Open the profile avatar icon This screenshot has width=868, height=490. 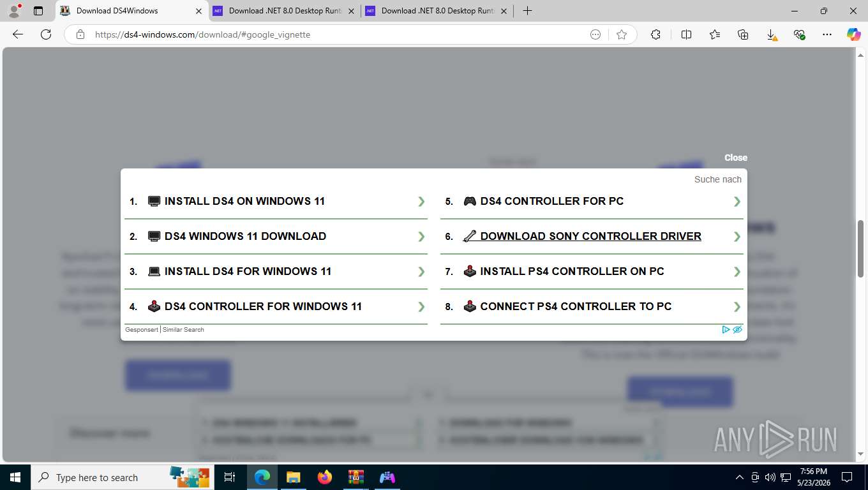pos(13,11)
